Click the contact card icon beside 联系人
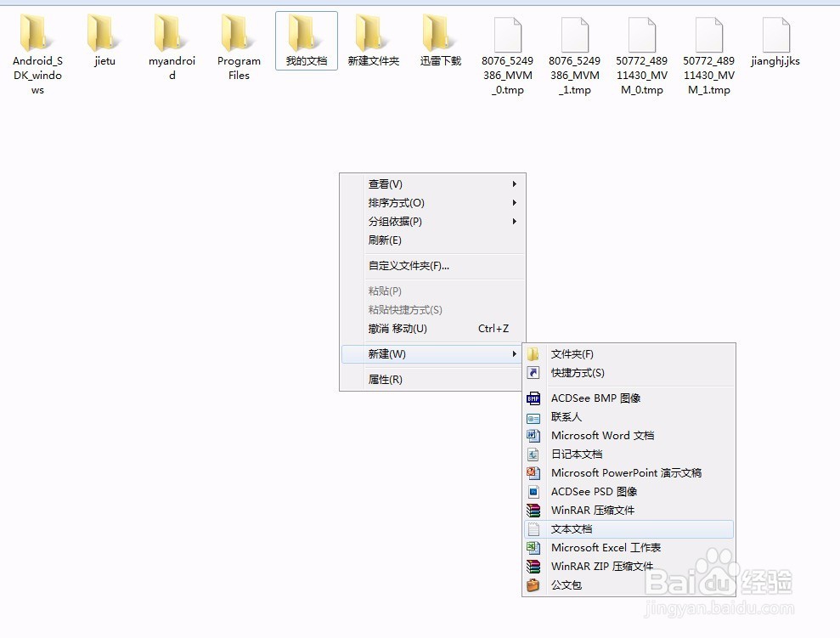 pos(533,418)
